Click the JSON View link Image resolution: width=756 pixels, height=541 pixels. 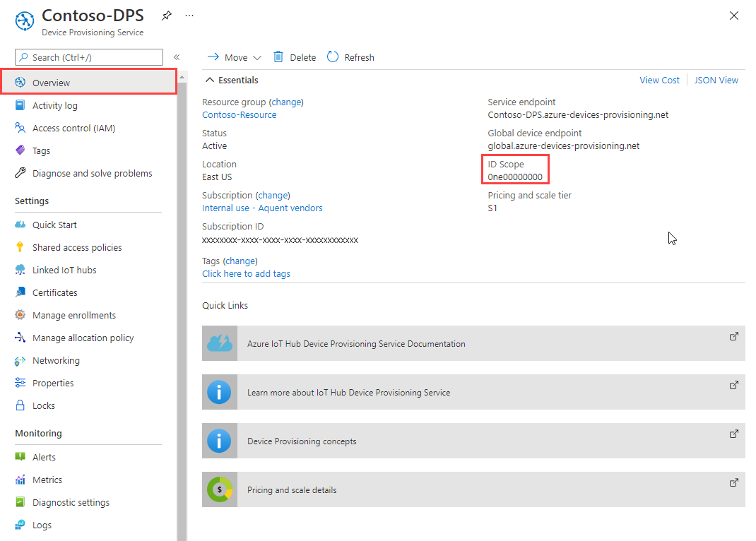click(x=716, y=81)
